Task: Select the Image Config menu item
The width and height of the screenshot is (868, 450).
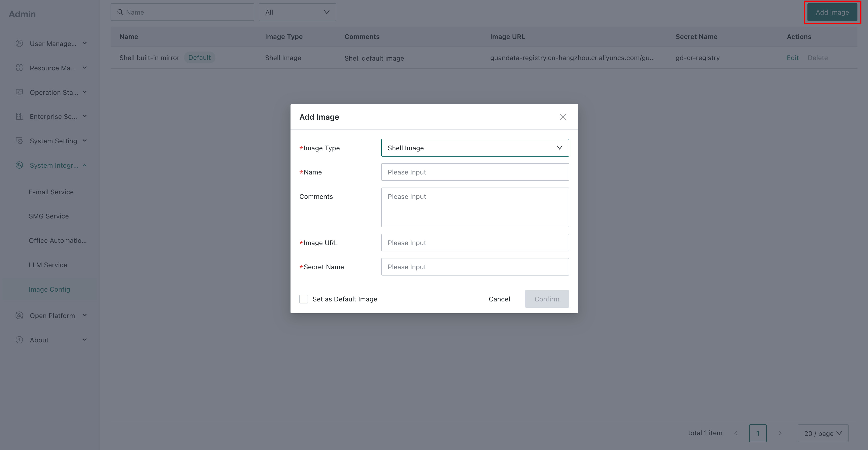Action: point(50,289)
